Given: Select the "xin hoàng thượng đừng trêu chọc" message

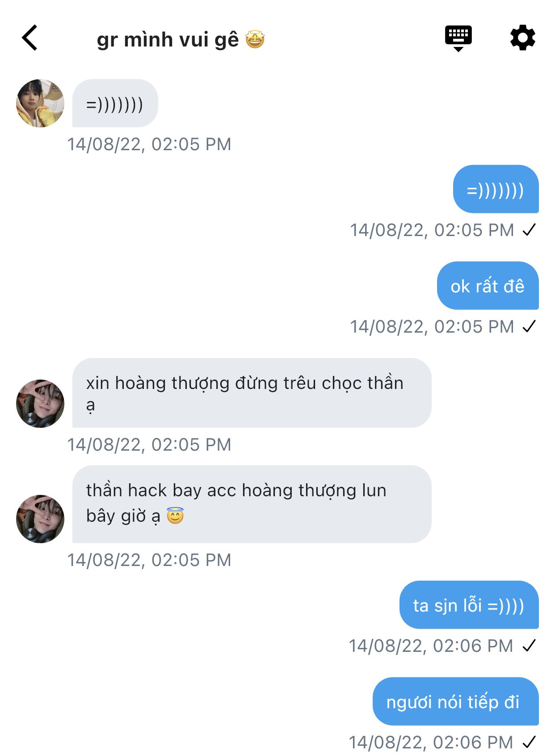Looking at the screenshot, I should point(252,393).
